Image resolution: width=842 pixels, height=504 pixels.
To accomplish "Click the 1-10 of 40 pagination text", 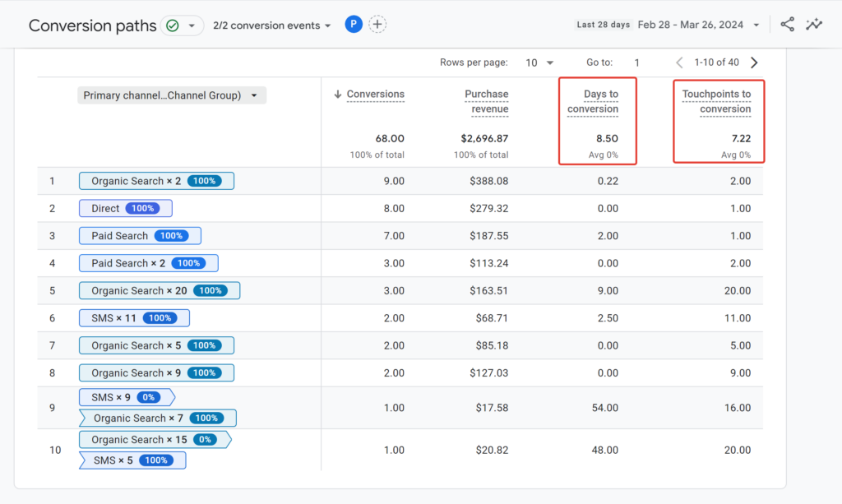I will [716, 62].
